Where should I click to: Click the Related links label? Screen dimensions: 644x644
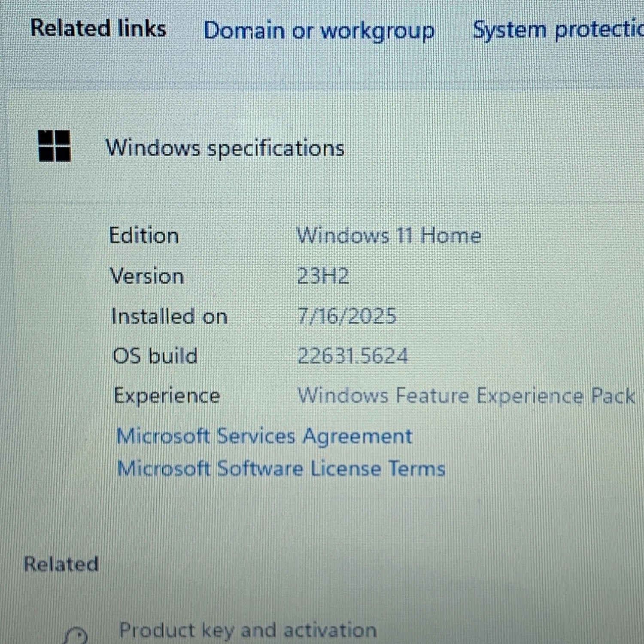(98, 29)
